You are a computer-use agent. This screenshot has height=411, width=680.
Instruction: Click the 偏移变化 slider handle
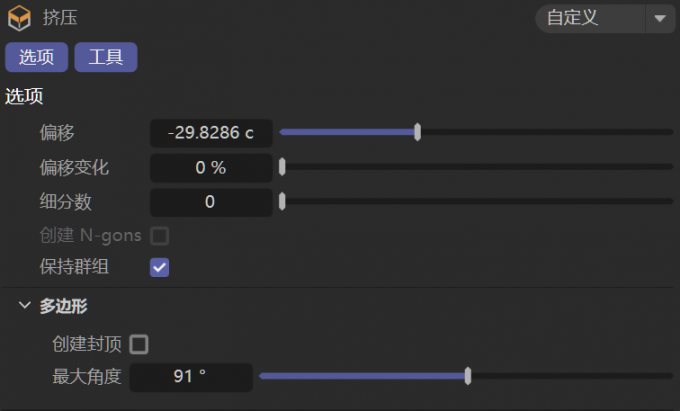282,166
